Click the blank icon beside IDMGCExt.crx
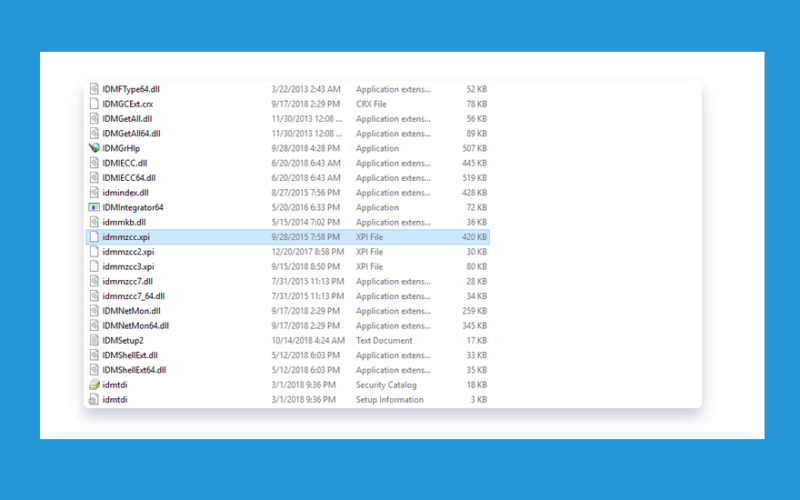The height and width of the screenshot is (500, 800). (94, 104)
